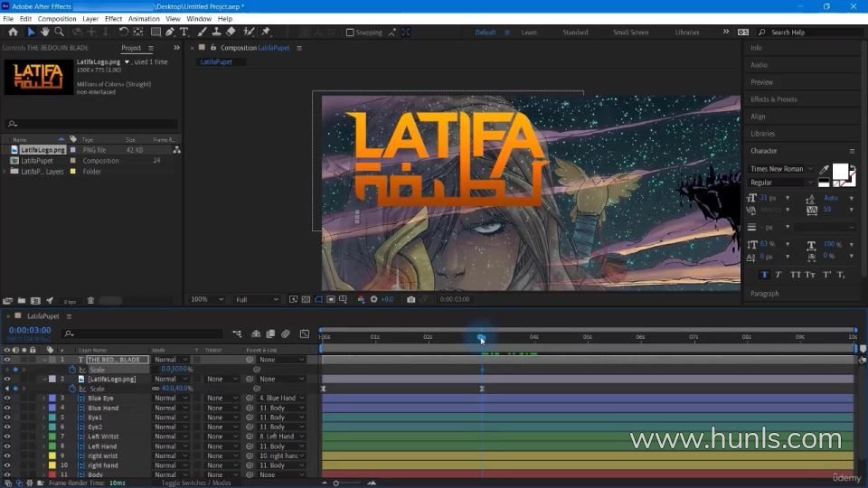868x488 pixels.
Task: Open the Window menu
Action: click(x=199, y=19)
